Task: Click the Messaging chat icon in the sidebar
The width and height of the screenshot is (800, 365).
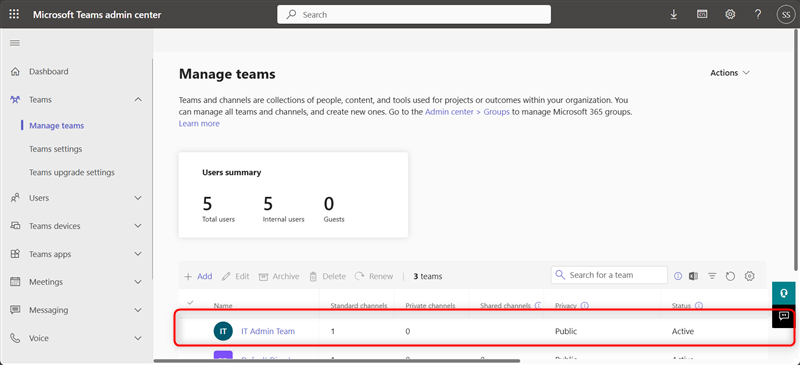Action: click(x=15, y=310)
